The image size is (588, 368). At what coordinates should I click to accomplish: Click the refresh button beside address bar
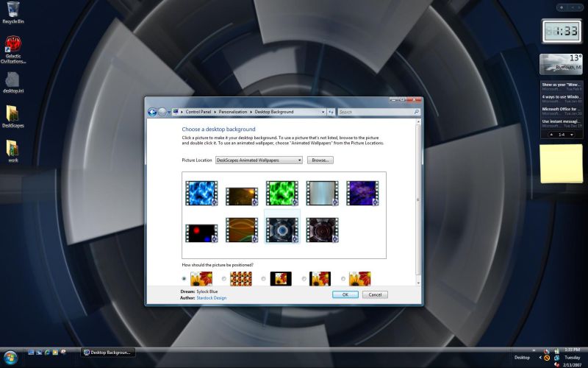coord(331,112)
